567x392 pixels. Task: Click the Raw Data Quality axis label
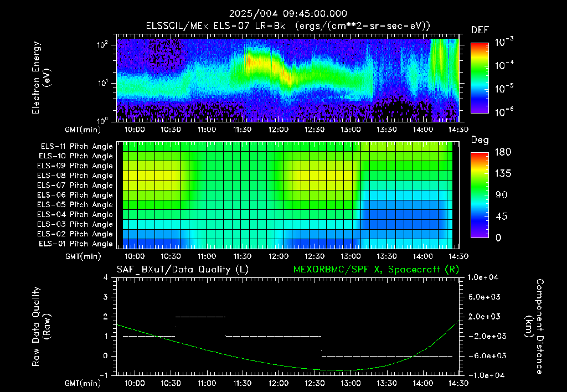[41, 327]
